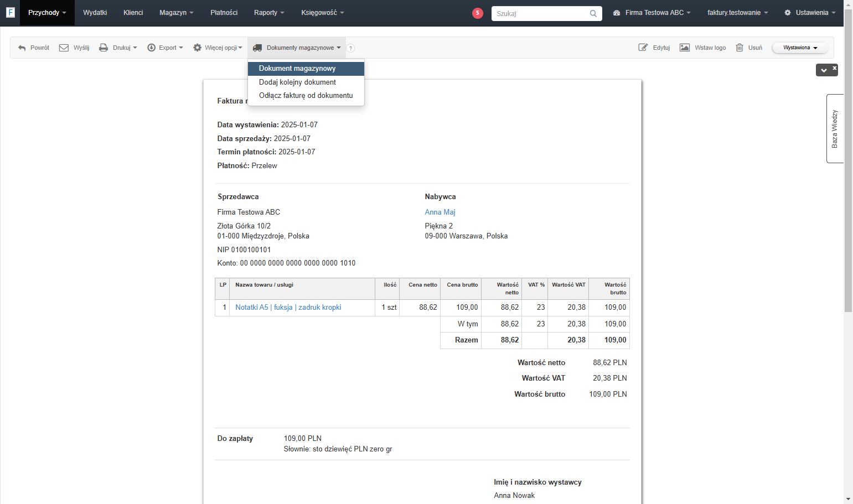Expand the Więcej opcji menu
The image size is (853, 504).
click(218, 48)
